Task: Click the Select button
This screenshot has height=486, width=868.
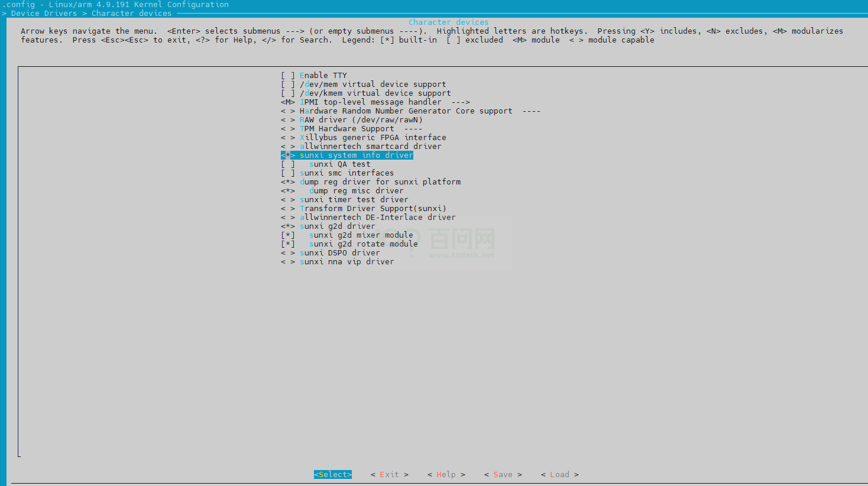Action: pos(332,474)
